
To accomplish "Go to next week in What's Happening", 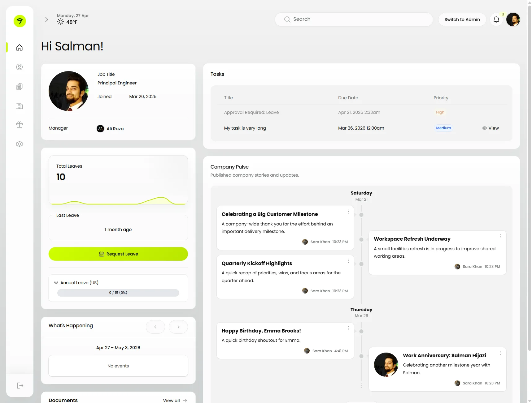I will point(178,327).
